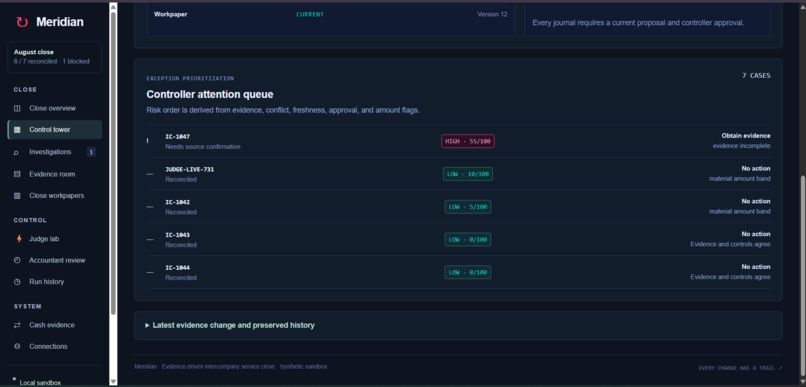The height and width of the screenshot is (387, 806).
Task: Click the IC-1047 alert marker icon
Action: tap(148, 141)
